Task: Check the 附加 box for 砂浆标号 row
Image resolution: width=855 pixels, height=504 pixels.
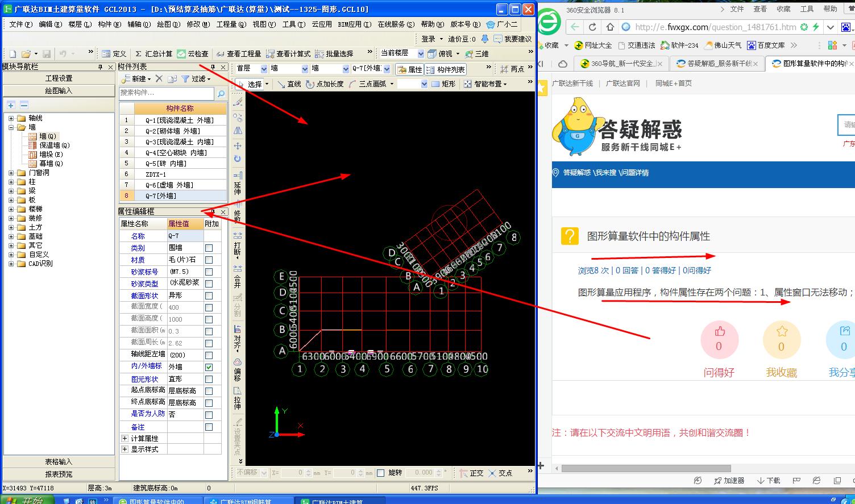Action: (209, 272)
